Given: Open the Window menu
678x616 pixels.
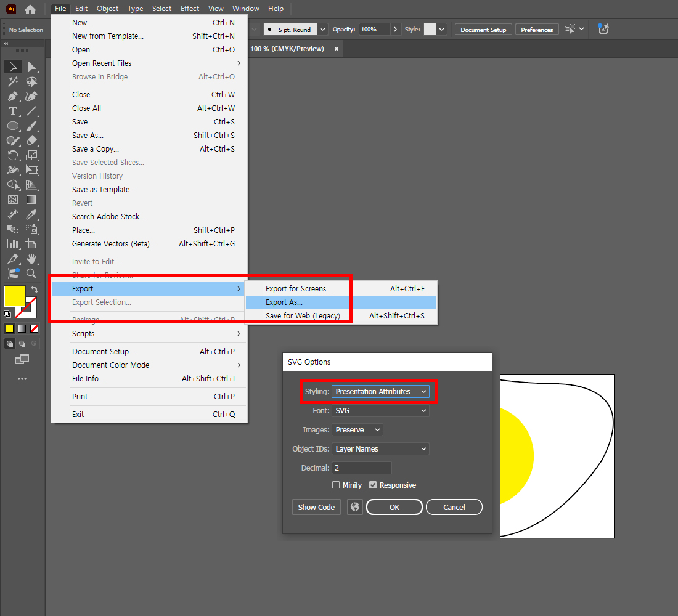Looking at the screenshot, I should click(x=245, y=9).
